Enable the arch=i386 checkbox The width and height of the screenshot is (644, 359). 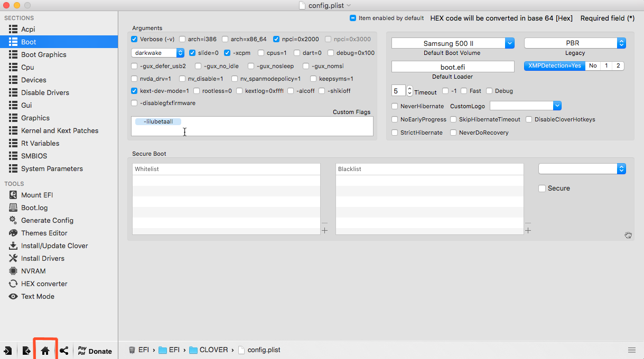(x=182, y=39)
